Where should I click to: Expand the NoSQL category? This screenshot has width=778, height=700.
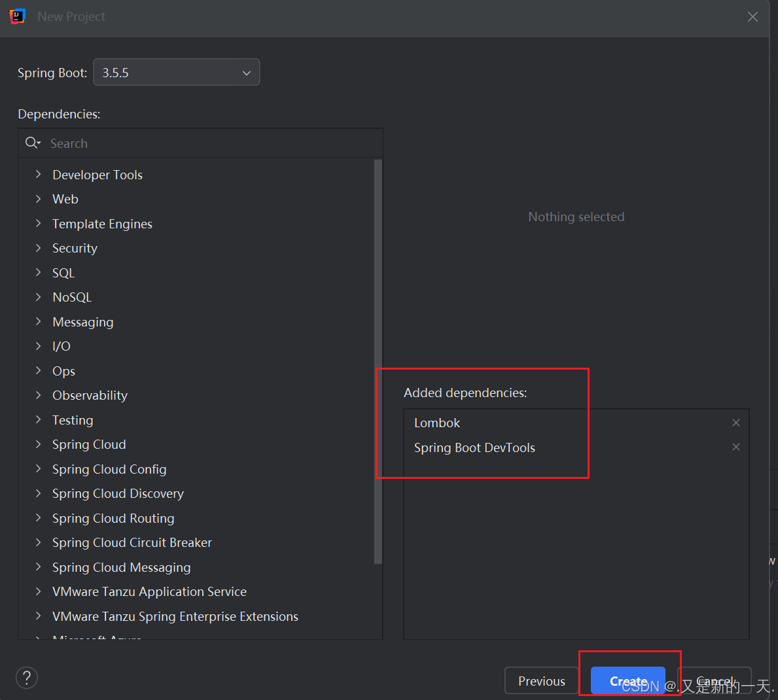[x=38, y=297]
